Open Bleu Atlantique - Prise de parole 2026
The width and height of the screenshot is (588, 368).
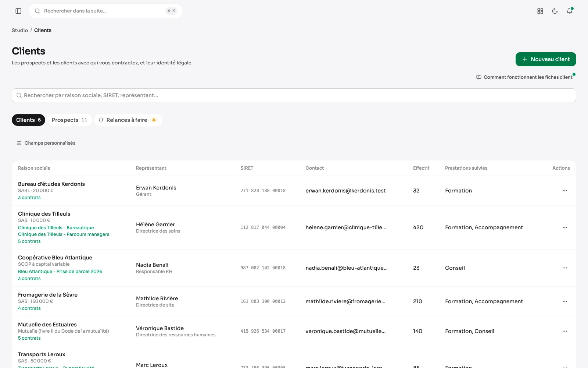pyautogui.click(x=60, y=272)
